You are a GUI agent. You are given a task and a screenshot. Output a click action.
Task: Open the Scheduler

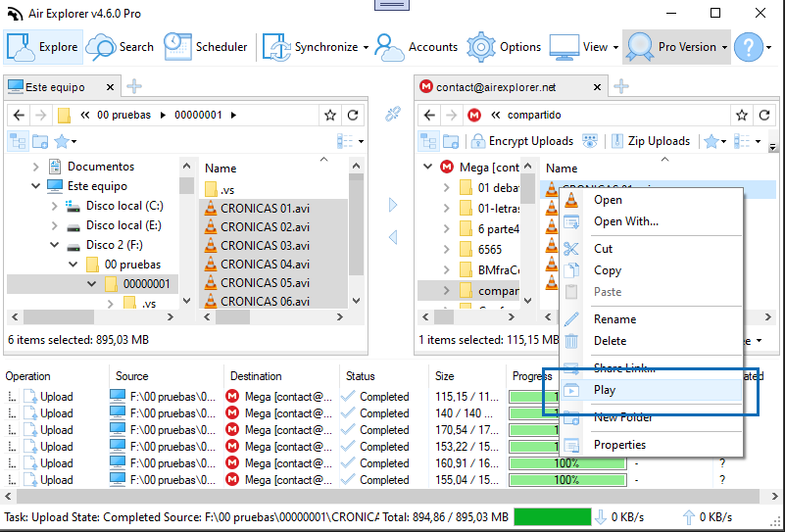(x=206, y=47)
